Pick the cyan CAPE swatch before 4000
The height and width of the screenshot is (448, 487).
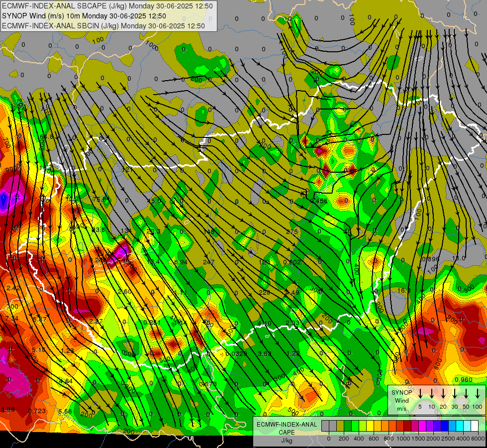[460, 426]
